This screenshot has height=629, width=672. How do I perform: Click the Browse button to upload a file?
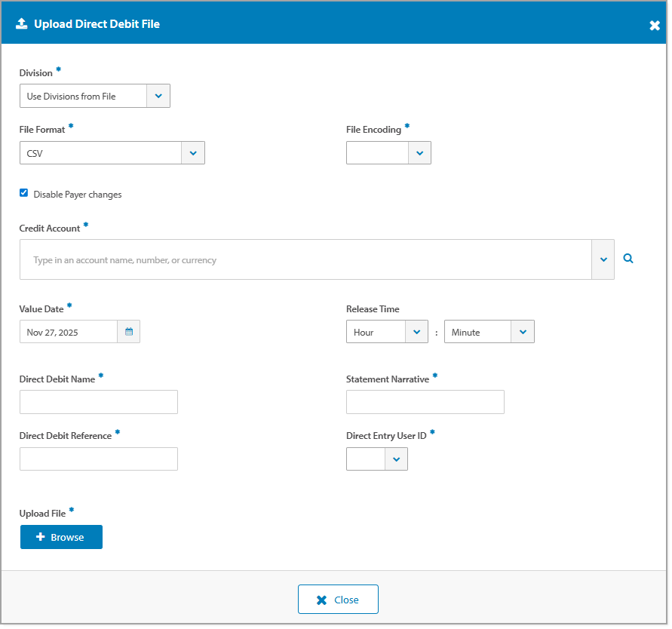pos(61,537)
